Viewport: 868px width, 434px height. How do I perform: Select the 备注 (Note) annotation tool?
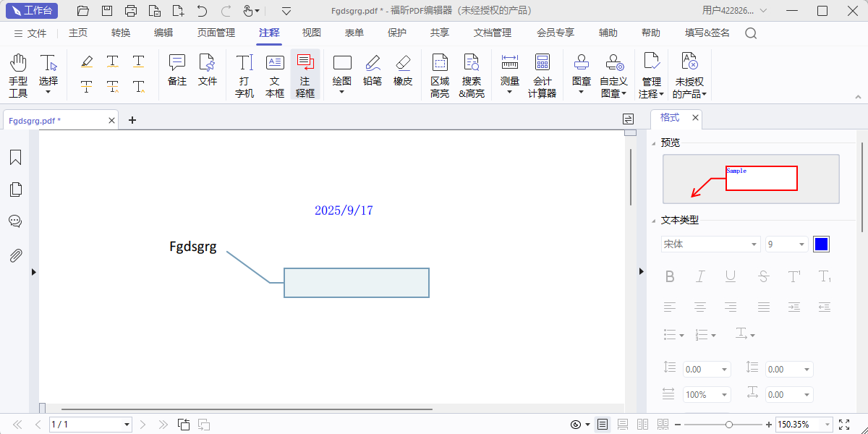coord(177,72)
